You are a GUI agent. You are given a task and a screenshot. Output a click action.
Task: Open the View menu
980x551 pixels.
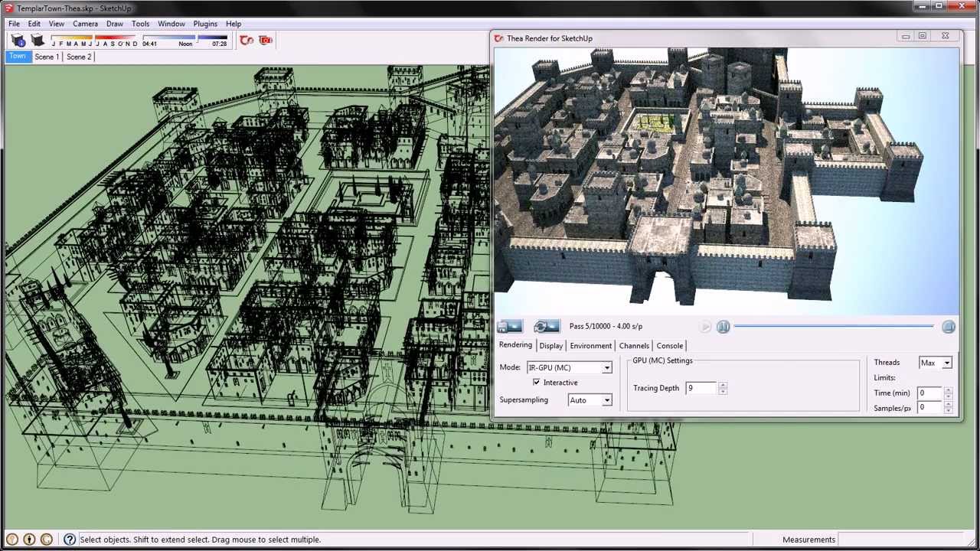tap(57, 24)
